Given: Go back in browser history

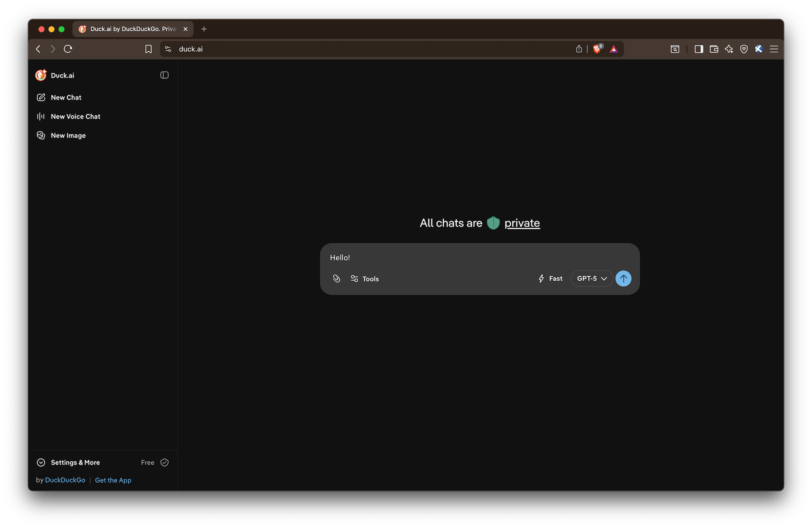Looking at the screenshot, I should [38, 49].
